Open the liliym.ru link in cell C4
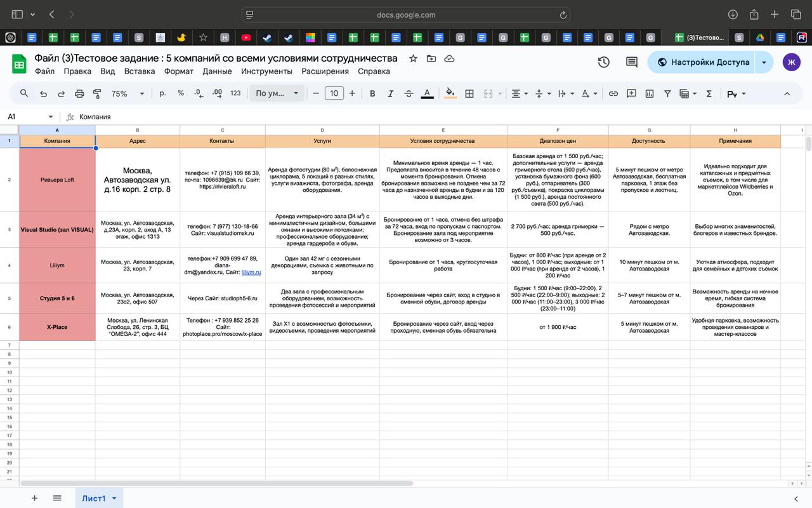 tap(251, 272)
